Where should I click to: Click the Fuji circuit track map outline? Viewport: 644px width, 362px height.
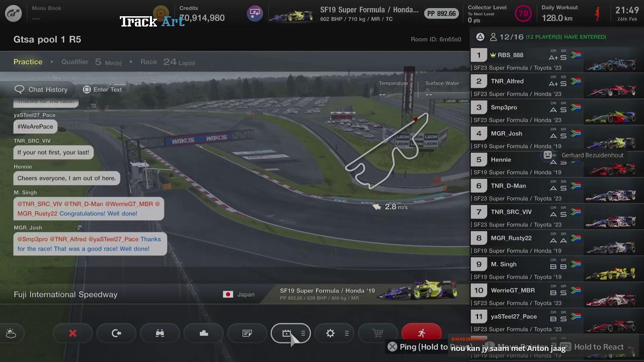tap(387, 150)
